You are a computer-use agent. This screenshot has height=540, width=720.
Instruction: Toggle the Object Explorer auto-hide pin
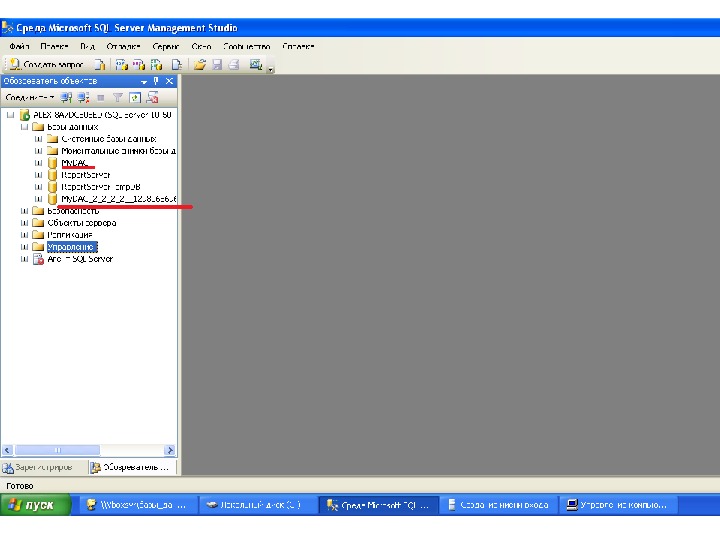point(156,81)
